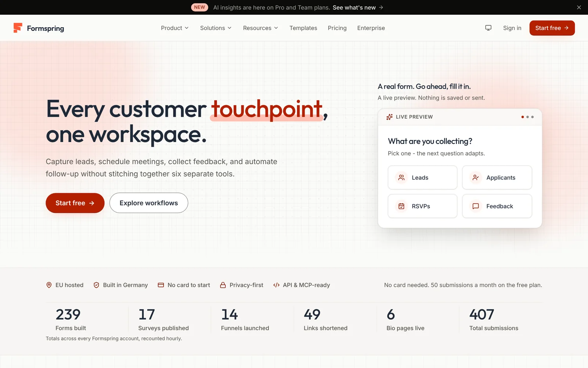
Task: Open the Templates page
Action: click(303, 28)
